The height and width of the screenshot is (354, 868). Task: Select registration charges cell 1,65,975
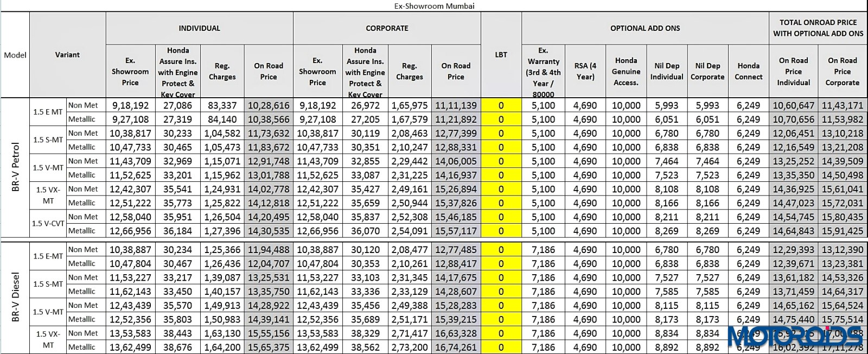(410, 105)
